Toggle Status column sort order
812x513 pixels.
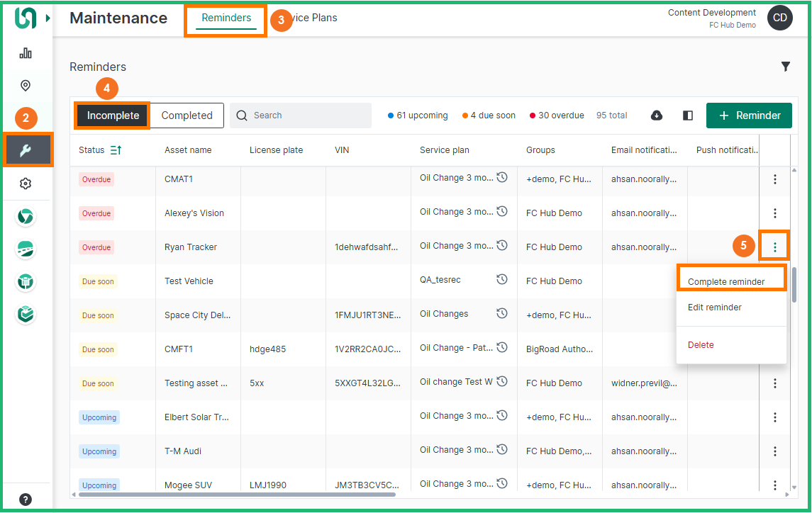pyautogui.click(x=116, y=150)
